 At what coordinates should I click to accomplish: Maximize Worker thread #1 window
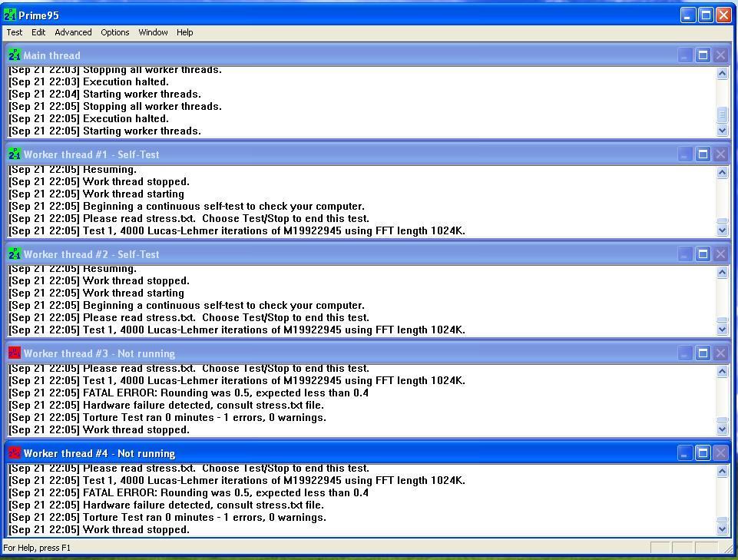coord(703,154)
